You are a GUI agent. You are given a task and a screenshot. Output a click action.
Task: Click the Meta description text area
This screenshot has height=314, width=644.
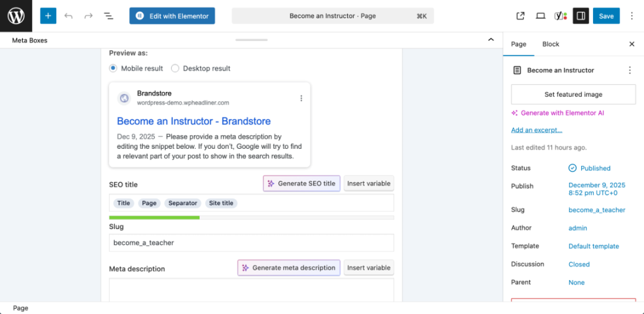pyautogui.click(x=251, y=290)
